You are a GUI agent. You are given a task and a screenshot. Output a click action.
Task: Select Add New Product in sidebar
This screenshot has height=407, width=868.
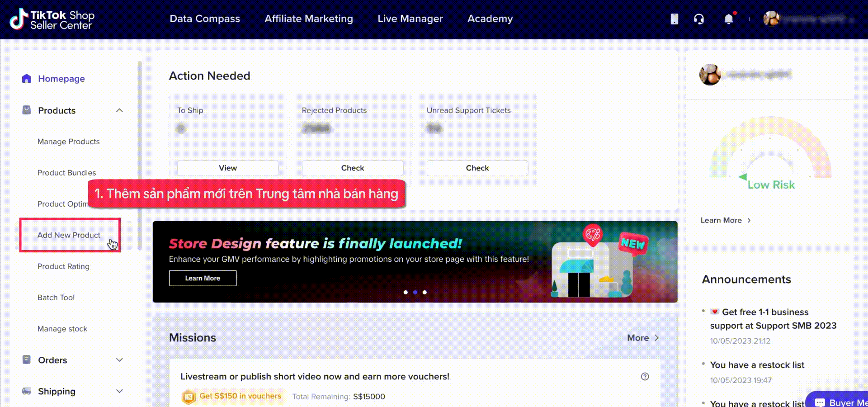[x=69, y=235]
